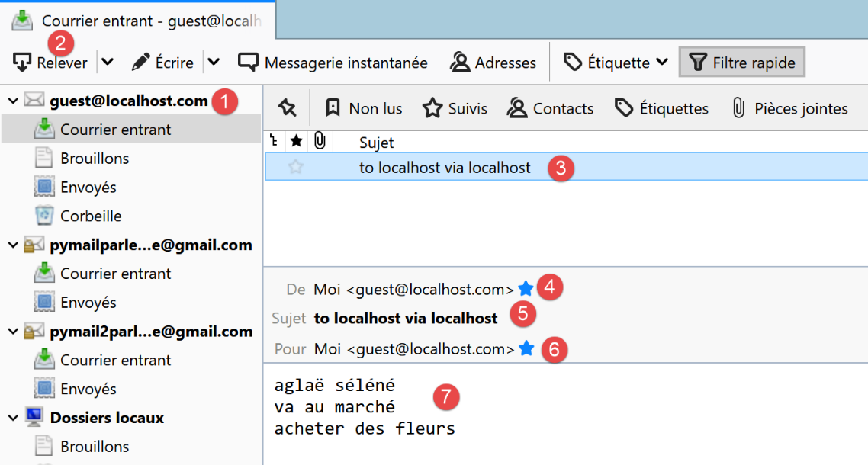Collapse the Dossiers locaux tree
The image size is (868, 465).
point(13,418)
